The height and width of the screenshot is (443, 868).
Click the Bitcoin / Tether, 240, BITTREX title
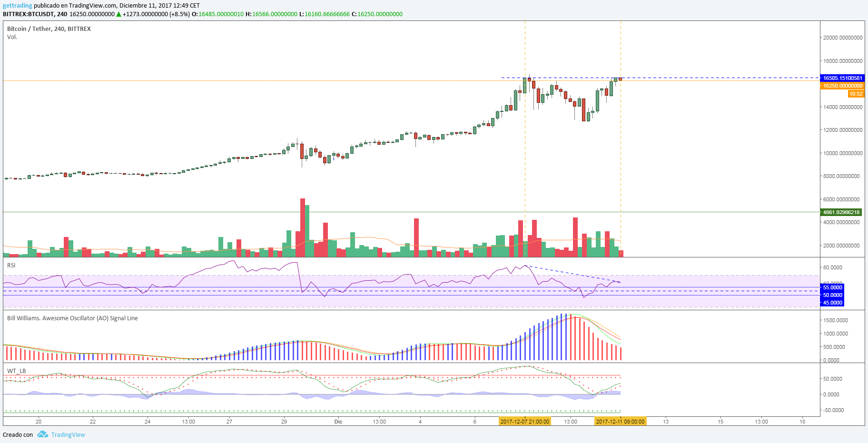tap(49, 29)
